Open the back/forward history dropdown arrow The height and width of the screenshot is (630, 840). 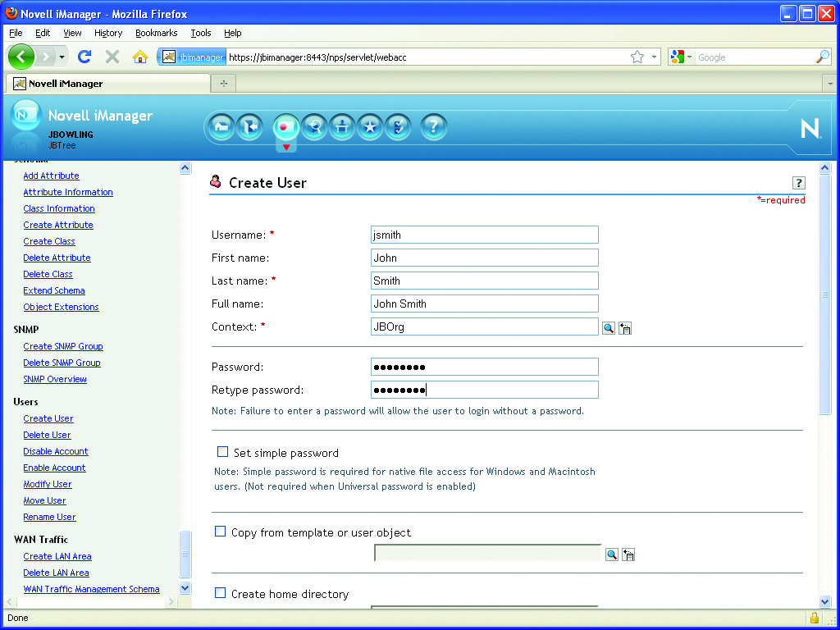62,57
